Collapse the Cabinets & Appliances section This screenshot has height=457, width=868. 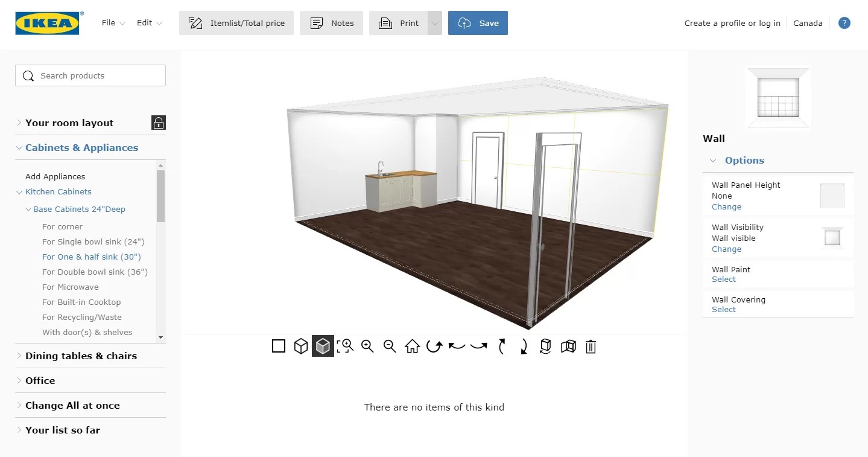tap(81, 147)
